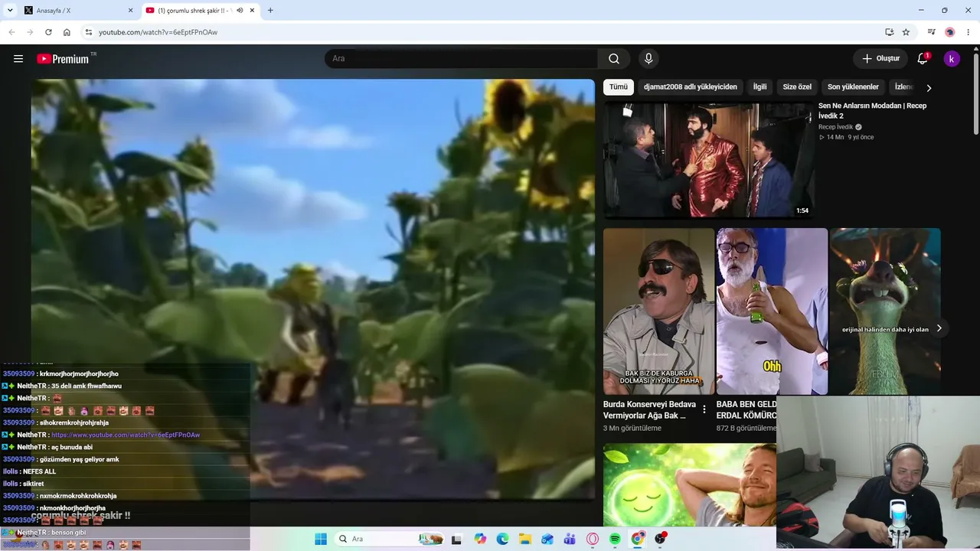Viewport: 980px width, 551px height.
Task: Show more filter chips with arrow
Action: [x=929, y=88]
